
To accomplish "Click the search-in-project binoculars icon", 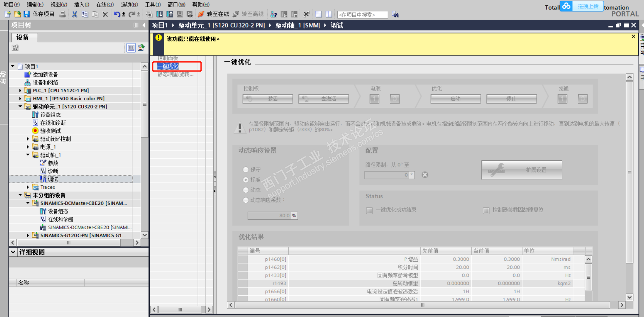I will click(x=395, y=14).
